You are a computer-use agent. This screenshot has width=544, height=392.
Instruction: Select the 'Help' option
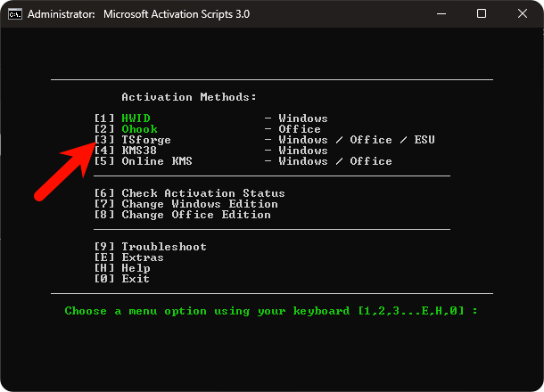136,268
